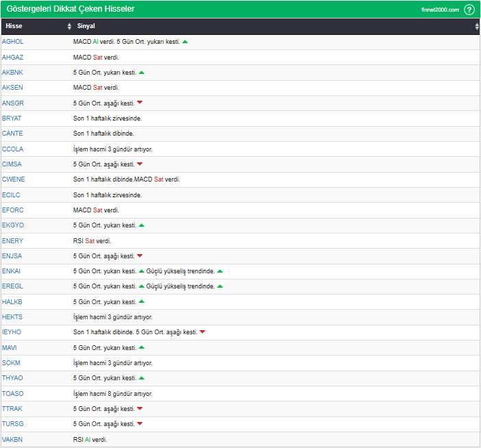Image resolution: width=481 pixels, height=448 pixels.
Task: Visit finnet2000.com link
Action: [x=440, y=10]
